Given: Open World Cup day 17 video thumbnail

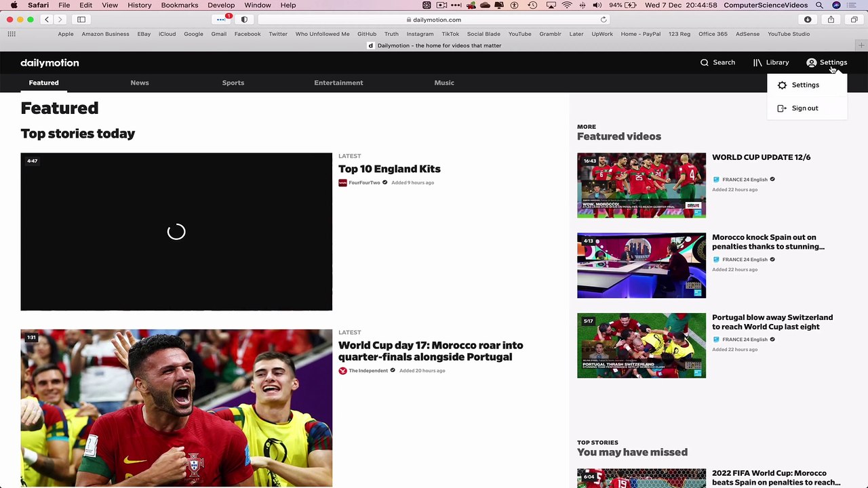Looking at the screenshot, I should point(176,408).
